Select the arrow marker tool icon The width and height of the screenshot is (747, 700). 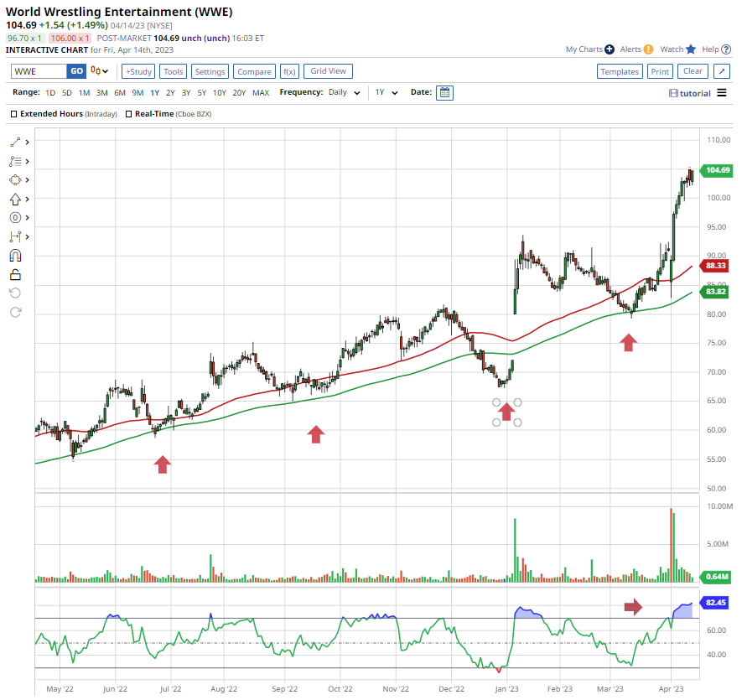[x=15, y=200]
